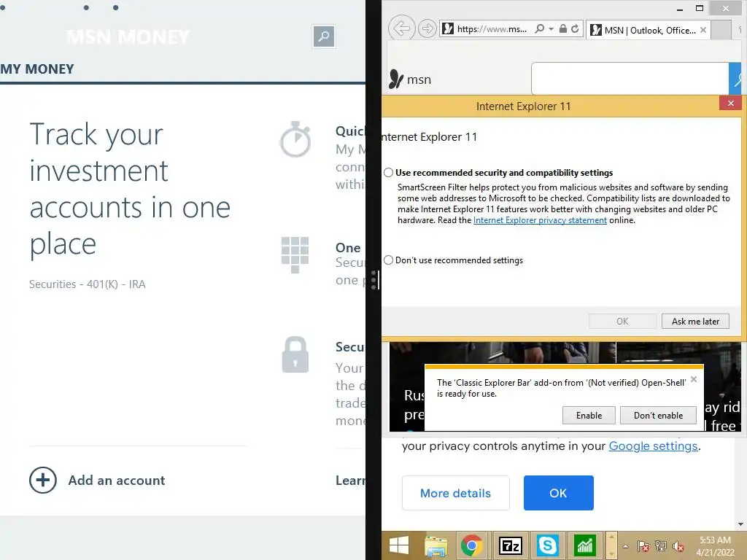Image resolution: width=747 pixels, height=560 pixels.
Task: Show hidden tray icons arrow
Action: coord(625,546)
